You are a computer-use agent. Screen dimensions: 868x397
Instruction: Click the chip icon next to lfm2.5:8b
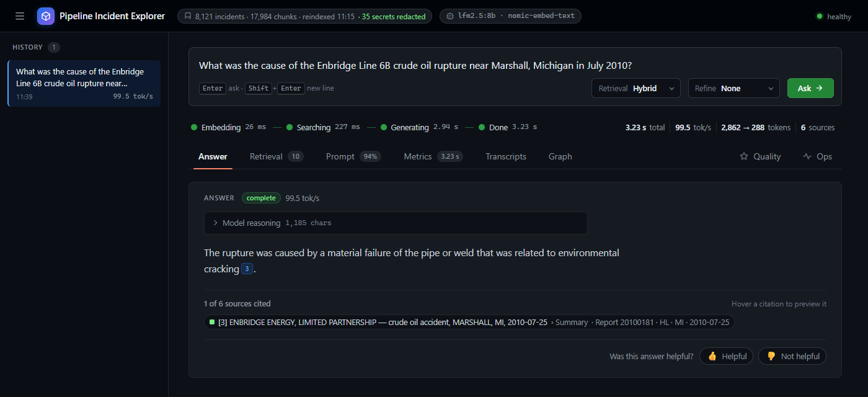pyautogui.click(x=450, y=17)
